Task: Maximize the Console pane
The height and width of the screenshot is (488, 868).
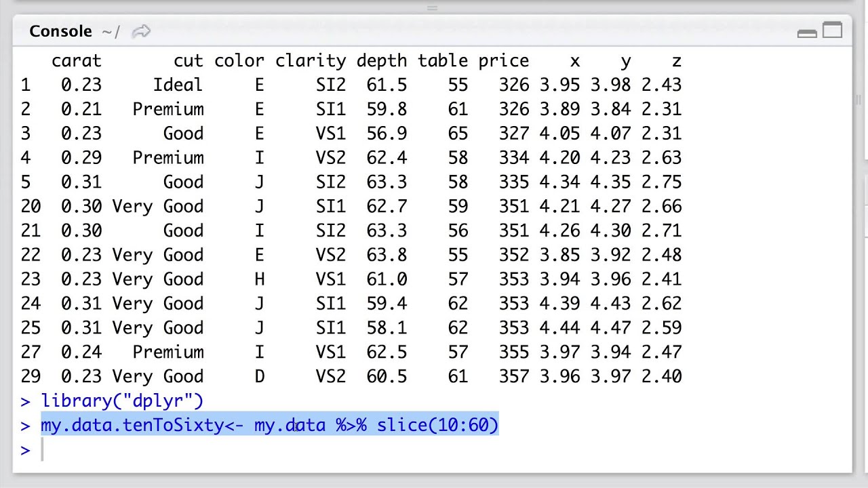Action: pyautogui.click(x=832, y=30)
